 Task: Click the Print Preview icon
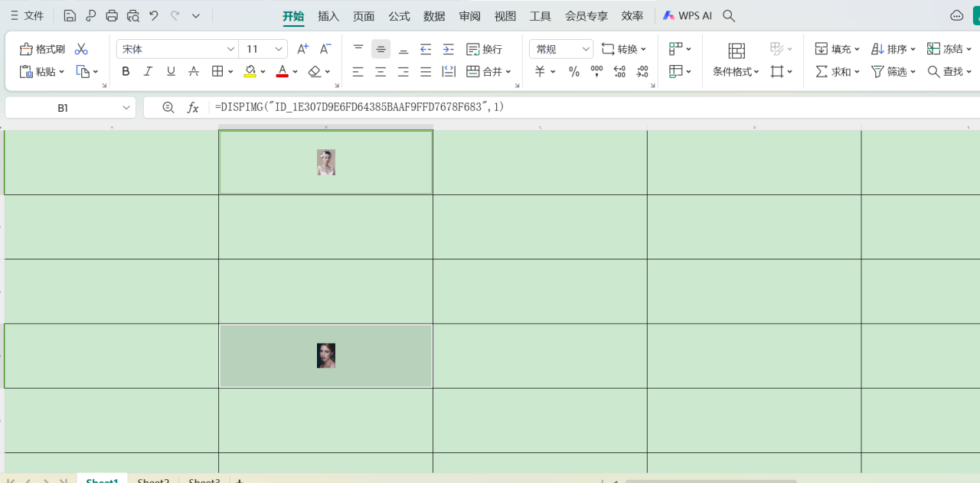133,15
